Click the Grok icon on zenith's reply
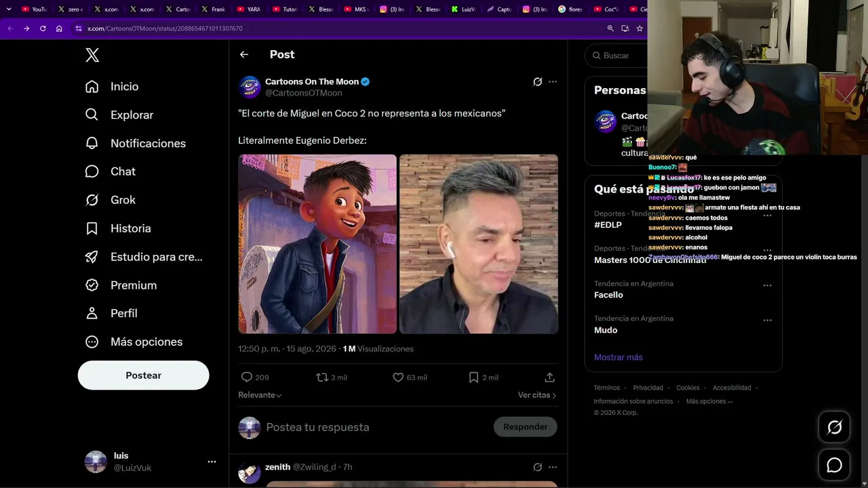The image size is (868, 488). [538, 467]
